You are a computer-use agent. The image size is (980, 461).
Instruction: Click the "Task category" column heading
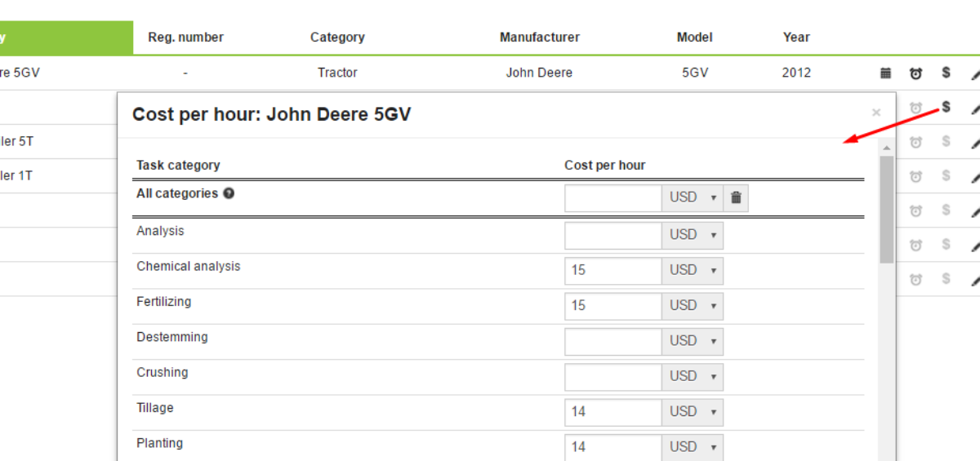[178, 165]
